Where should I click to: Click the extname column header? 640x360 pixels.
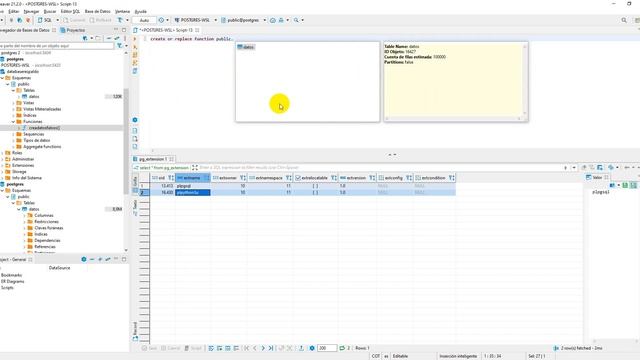(192, 178)
